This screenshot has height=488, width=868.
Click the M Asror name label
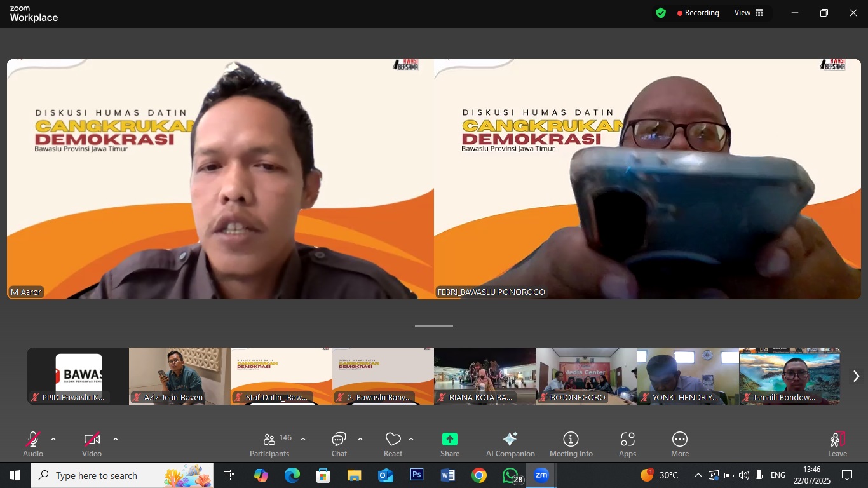point(26,292)
